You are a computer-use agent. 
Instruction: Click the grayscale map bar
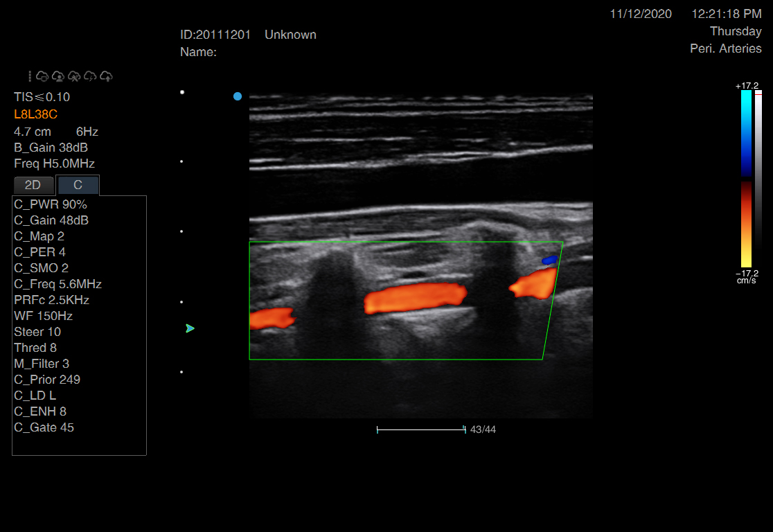(758, 179)
